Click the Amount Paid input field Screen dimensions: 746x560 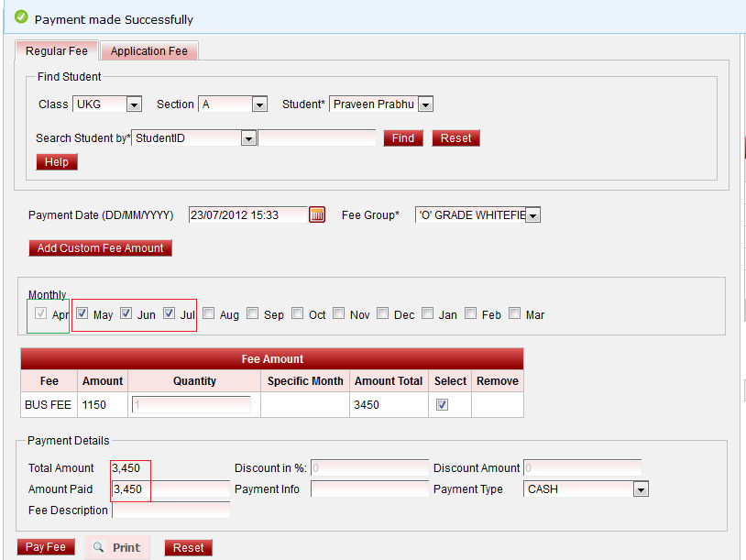click(170, 489)
